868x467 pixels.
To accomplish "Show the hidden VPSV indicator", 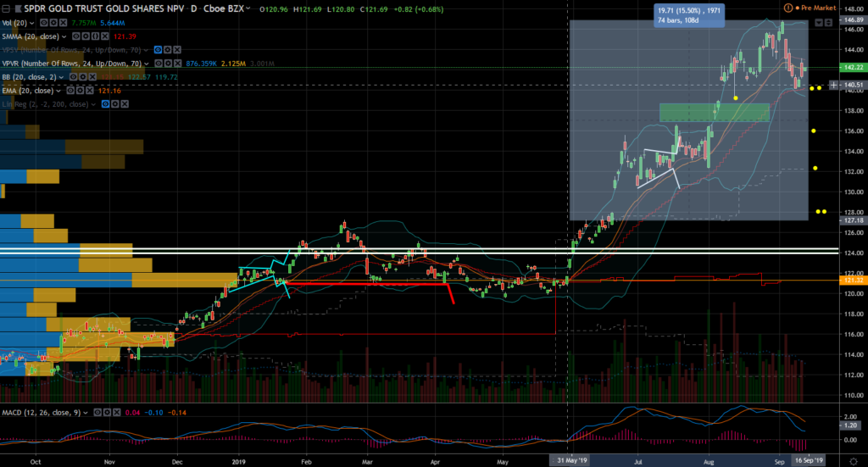I will 158,50.
